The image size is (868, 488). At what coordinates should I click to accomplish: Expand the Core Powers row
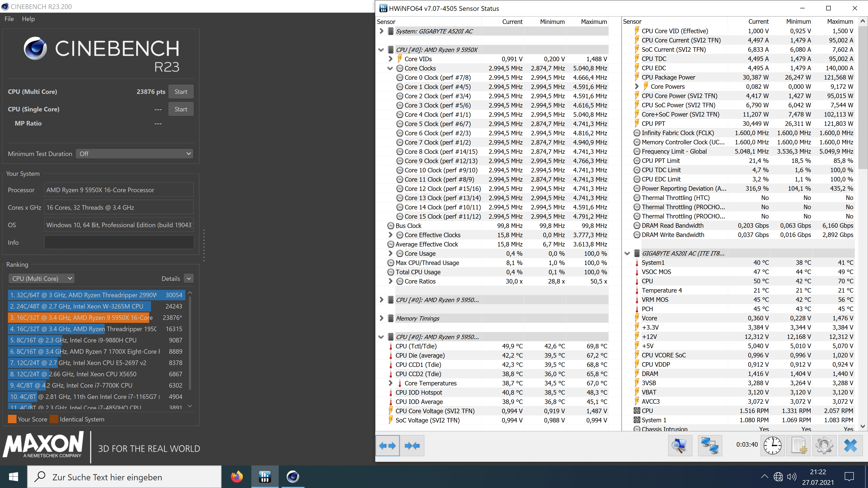[x=637, y=87]
